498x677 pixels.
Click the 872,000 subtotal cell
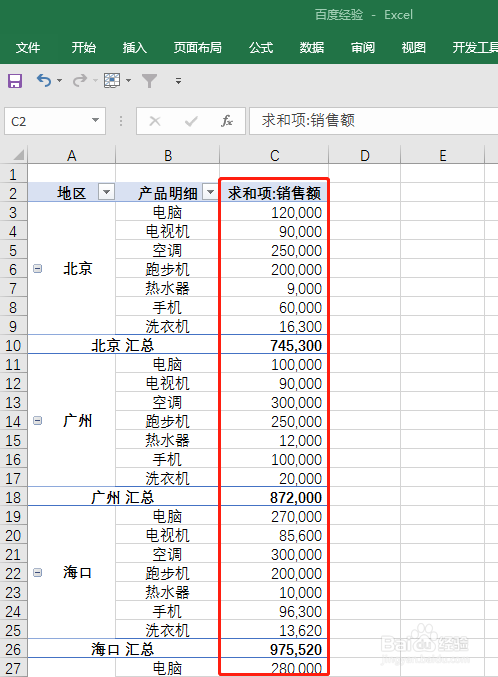(x=274, y=497)
